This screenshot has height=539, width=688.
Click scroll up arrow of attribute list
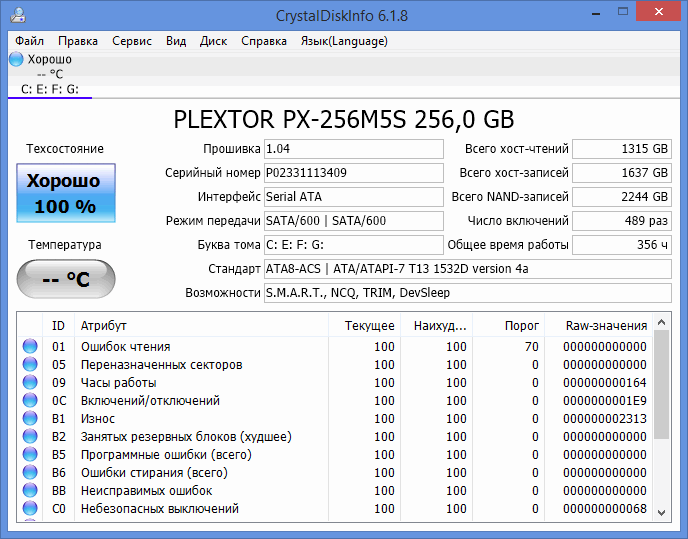coord(662,323)
